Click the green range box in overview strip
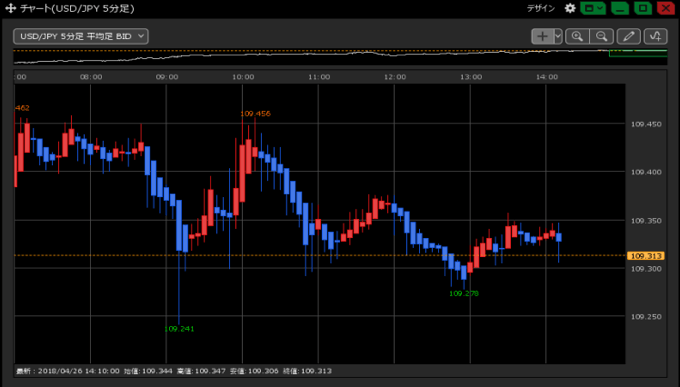 point(638,53)
